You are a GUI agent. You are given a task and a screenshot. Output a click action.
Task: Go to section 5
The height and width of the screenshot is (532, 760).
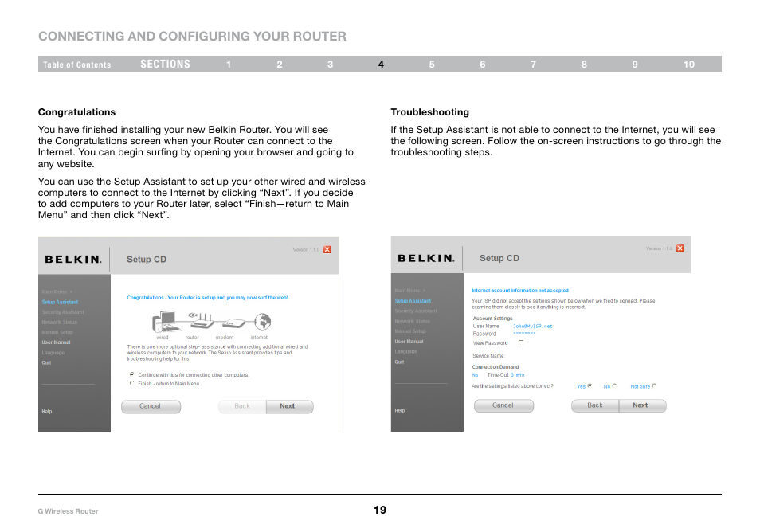(432, 65)
